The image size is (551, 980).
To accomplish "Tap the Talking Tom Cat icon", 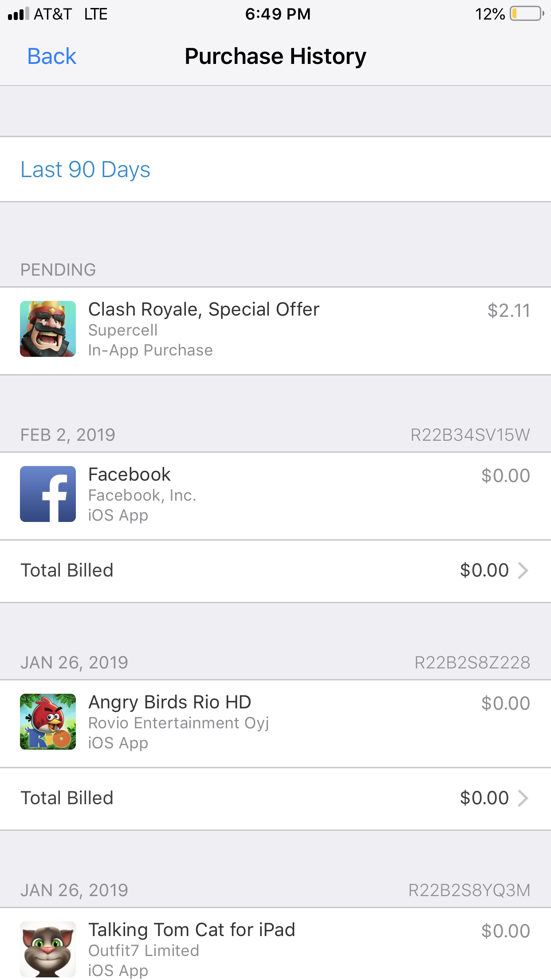I will [48, 949].
